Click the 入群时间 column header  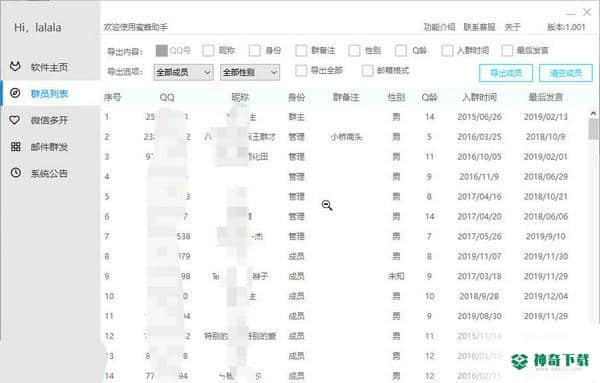479,97
